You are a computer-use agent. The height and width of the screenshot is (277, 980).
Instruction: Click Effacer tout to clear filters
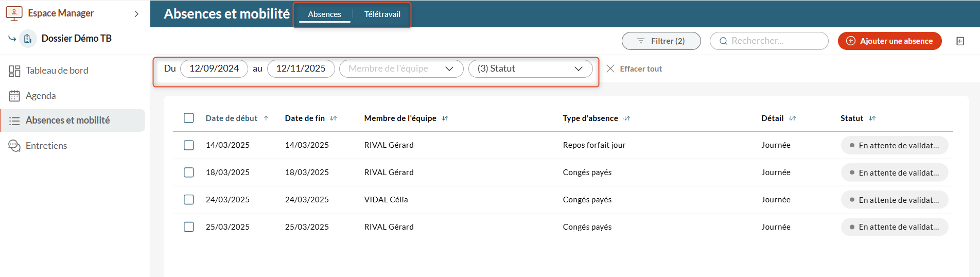coord(634,69)
